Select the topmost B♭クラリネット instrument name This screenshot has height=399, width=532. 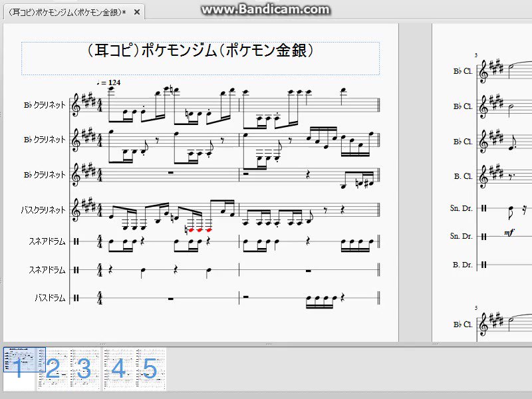click(45, 105)
